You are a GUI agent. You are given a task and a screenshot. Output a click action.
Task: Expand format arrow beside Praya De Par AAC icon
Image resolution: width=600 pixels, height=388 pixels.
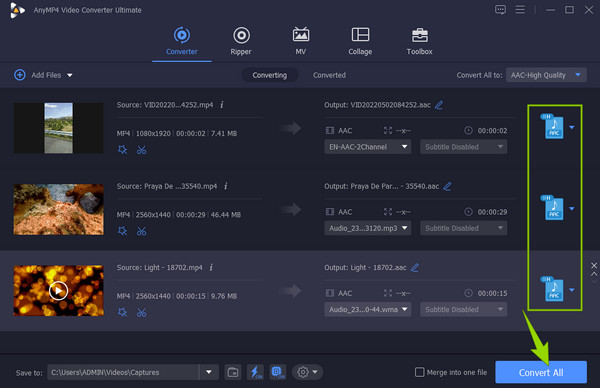(x=572, y=209)
